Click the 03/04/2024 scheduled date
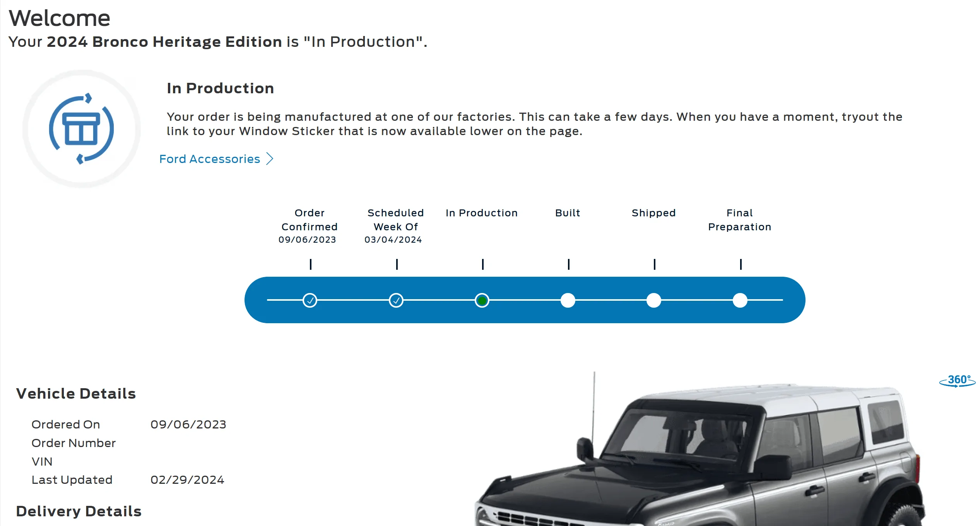This screenshot has width=980, height=526. [393, 240]
